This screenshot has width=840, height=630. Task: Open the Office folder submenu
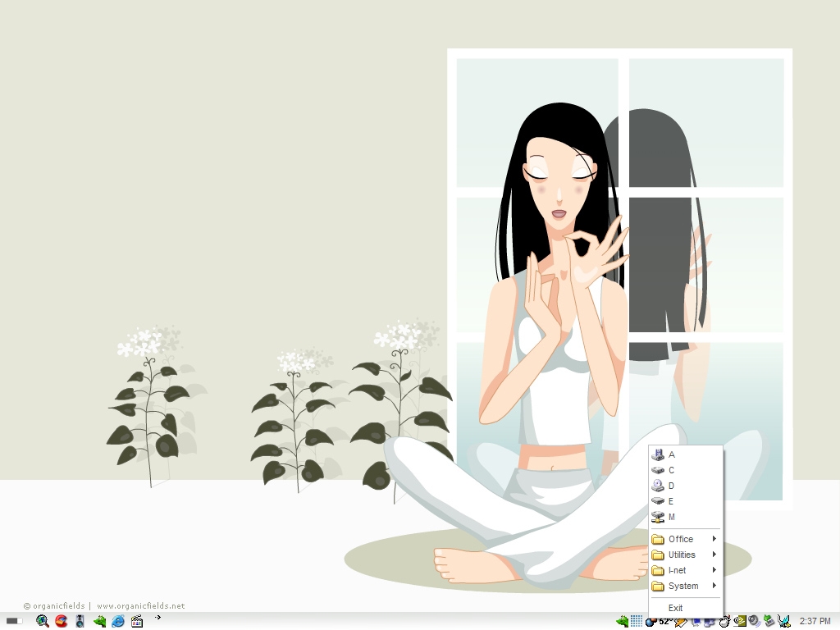686,539
